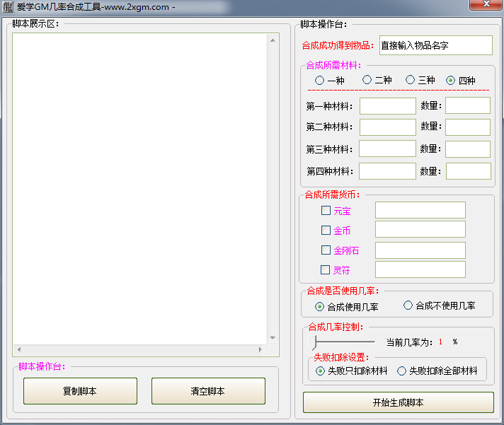The width and height of the screenshot is (504, 425).
Task: Click the 灵符 amount input field
Action: coord(420,269)
